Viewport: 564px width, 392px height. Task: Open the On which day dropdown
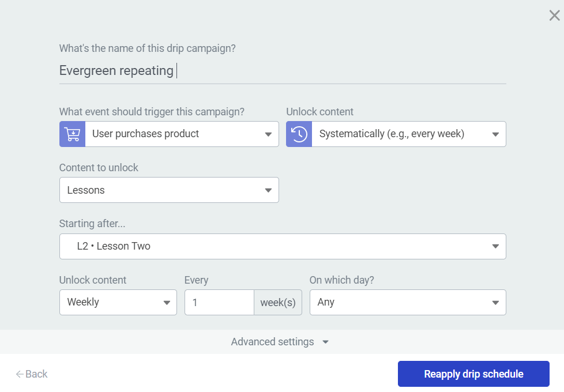pyautogui.click(x=407, y=302)
